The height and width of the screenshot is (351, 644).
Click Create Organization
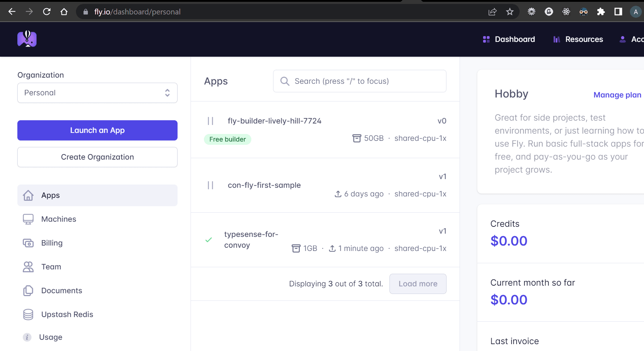pyautogui.click(x=97, y=157)
